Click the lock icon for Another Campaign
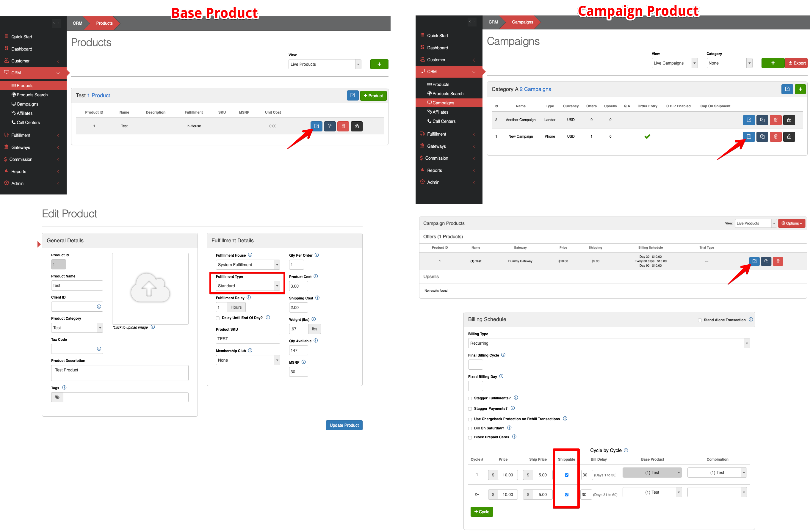Viewport: 810px width, 532px height. 789,120
